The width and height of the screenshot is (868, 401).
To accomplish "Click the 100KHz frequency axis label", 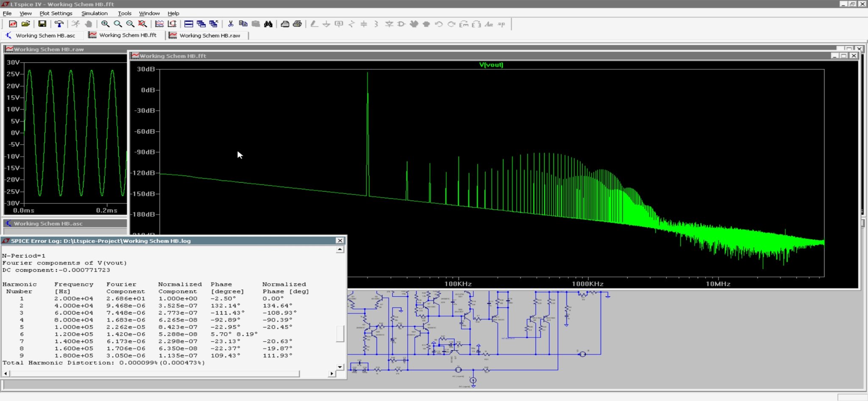I will (458, 284).
